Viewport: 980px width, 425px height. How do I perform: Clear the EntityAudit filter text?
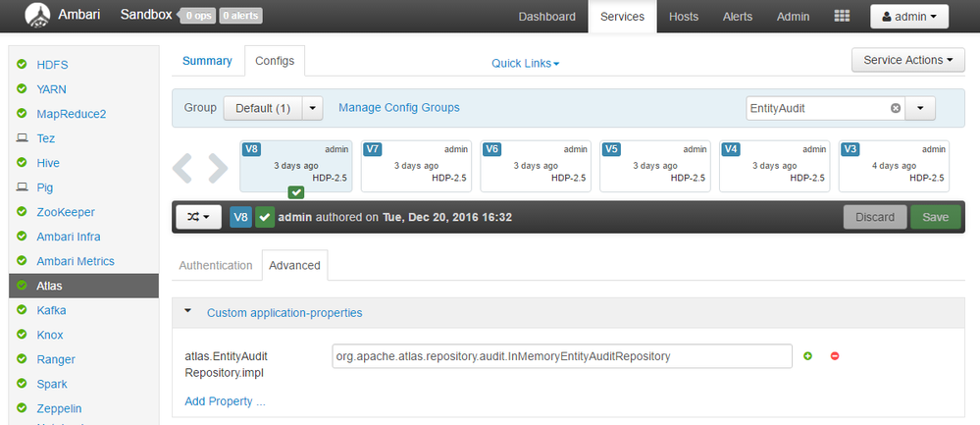[895, 108]
